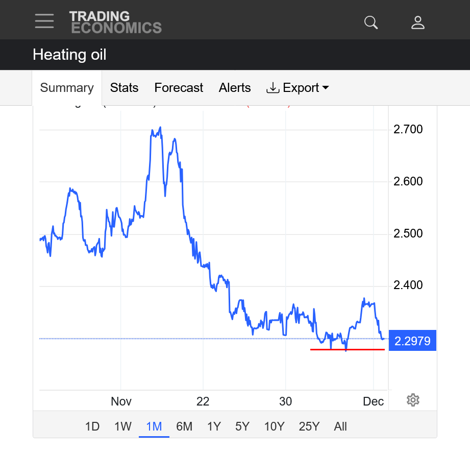Click the Trading Economics logo
The height and width of the screenshot is (476, 470).
[x=115, y=22]
